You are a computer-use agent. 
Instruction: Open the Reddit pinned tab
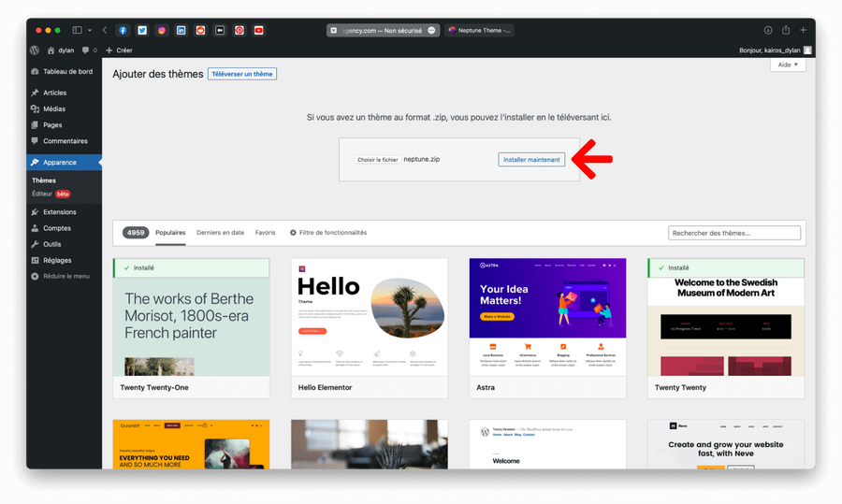(x=200, y=31)
